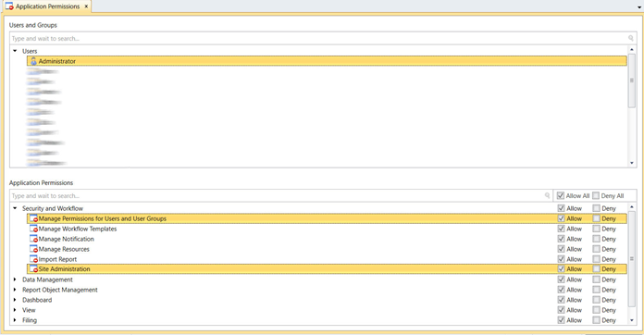Click the Users list scroll down arrow

tap(632, 163)
